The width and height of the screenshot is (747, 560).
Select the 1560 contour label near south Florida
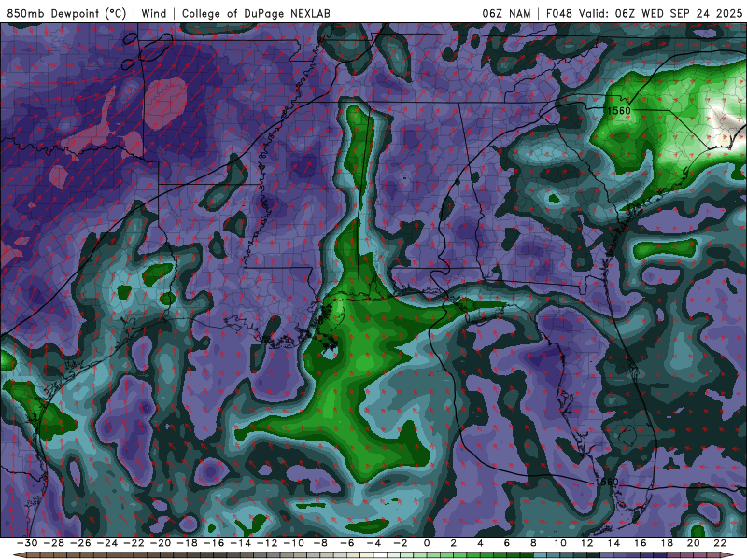click(607, 482)
